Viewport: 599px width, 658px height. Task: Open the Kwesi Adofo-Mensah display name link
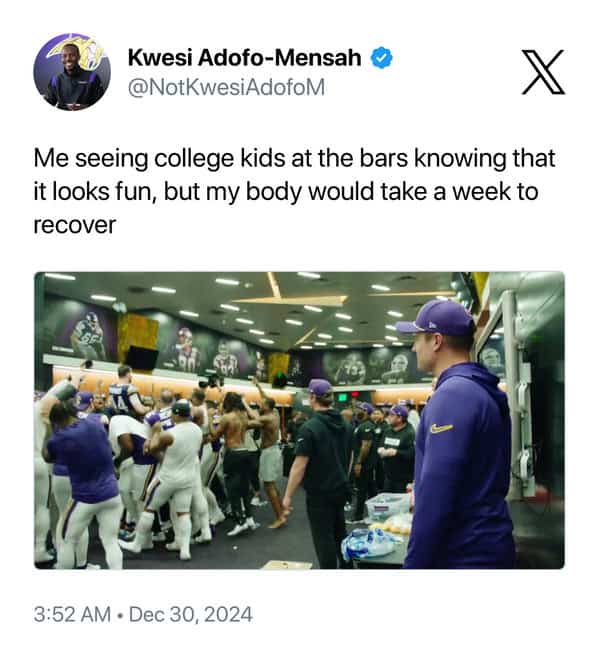244,57
